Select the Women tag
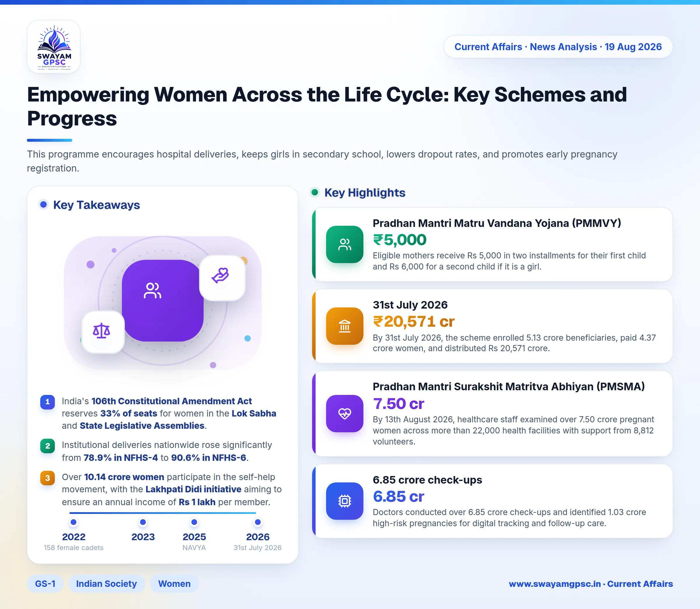 [x=174, y=584]
